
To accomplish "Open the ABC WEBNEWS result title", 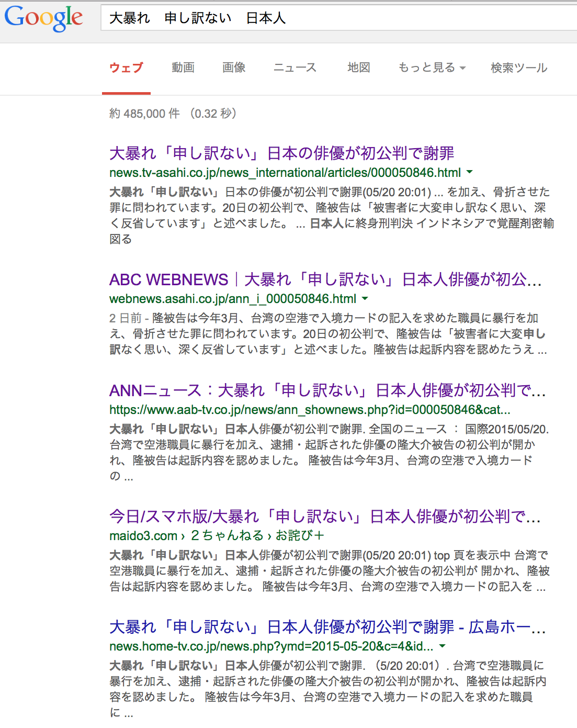I will click(325, 279).
